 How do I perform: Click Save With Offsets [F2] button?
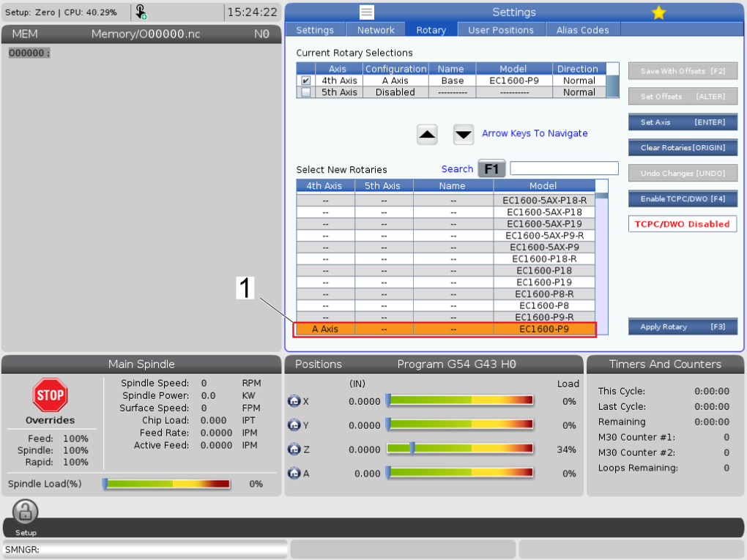point(683,71)
